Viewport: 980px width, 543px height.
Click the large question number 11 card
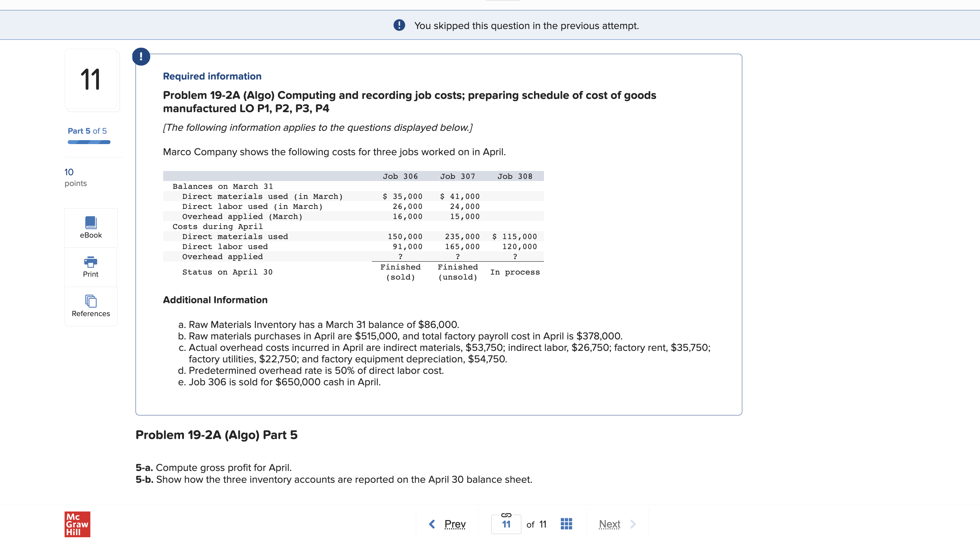tap(91, 80)
